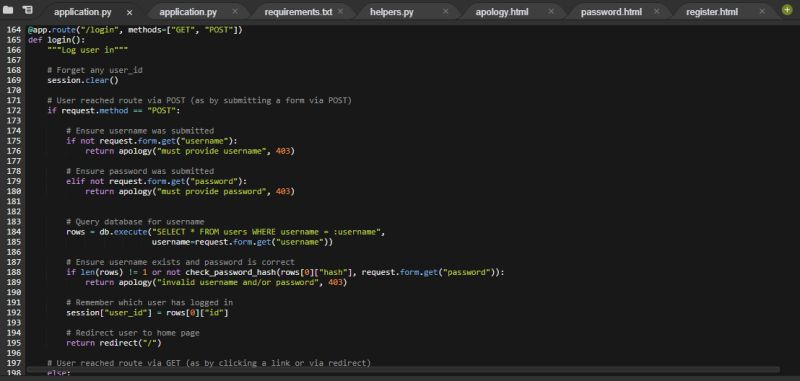Click the '@app.route("/login"' decorator line
The height and width of the screenshot is (381, 800).
click(x=135, y=30)
